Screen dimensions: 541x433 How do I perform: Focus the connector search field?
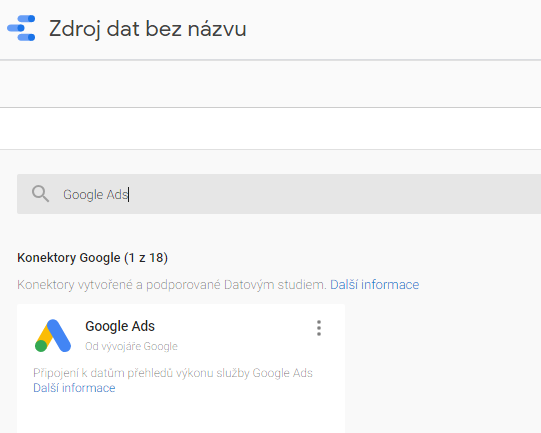tap(279, 194)
